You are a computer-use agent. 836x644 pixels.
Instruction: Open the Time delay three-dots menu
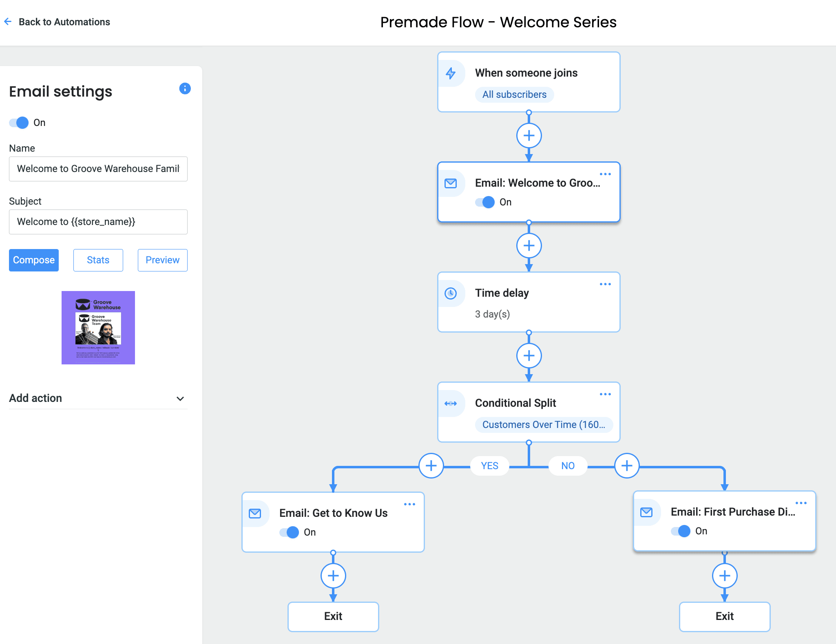point(605,284)
